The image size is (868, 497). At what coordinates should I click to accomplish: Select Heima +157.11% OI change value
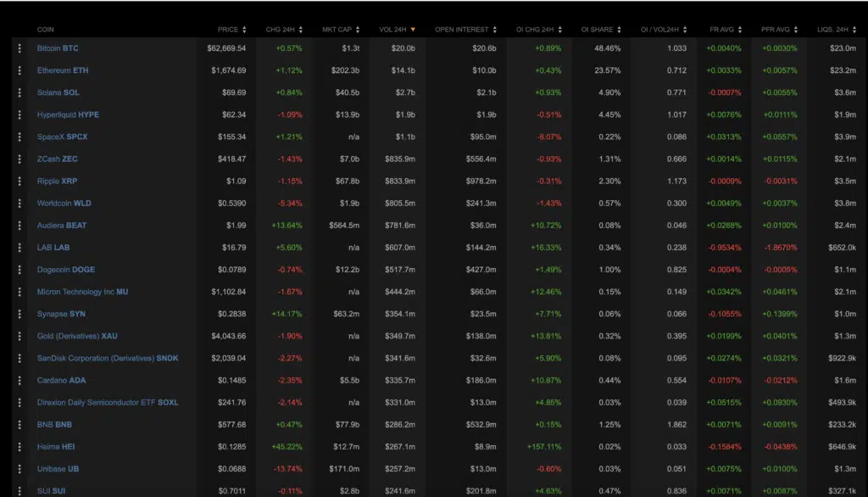[x=544, y=447]
